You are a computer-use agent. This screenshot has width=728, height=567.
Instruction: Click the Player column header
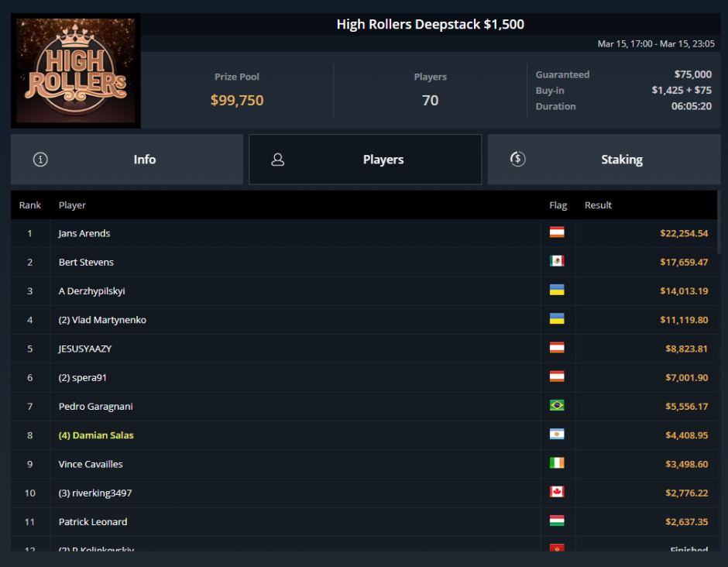pos(72,205)
